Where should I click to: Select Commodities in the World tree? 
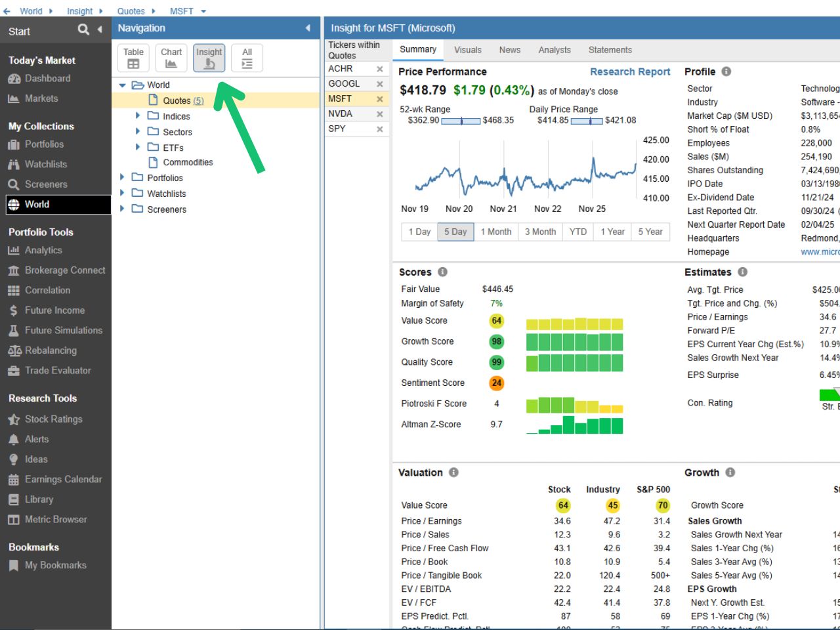pos(188,162)
